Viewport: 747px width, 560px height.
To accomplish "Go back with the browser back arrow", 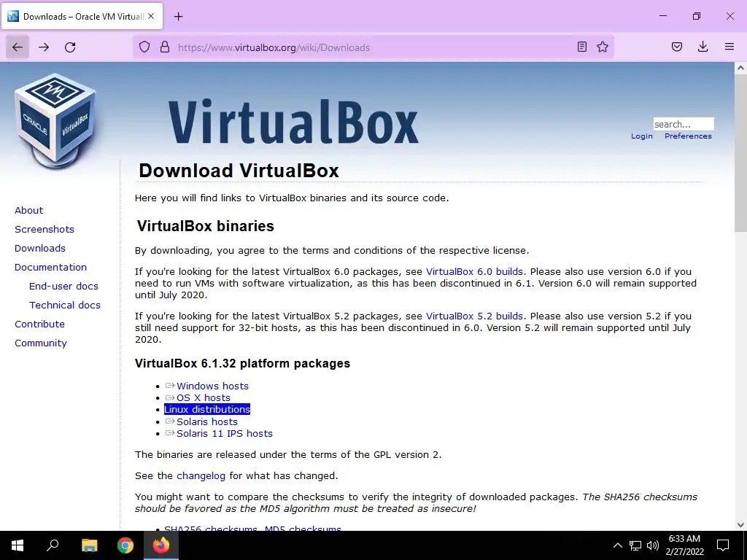I will click(x=18, y=47).
